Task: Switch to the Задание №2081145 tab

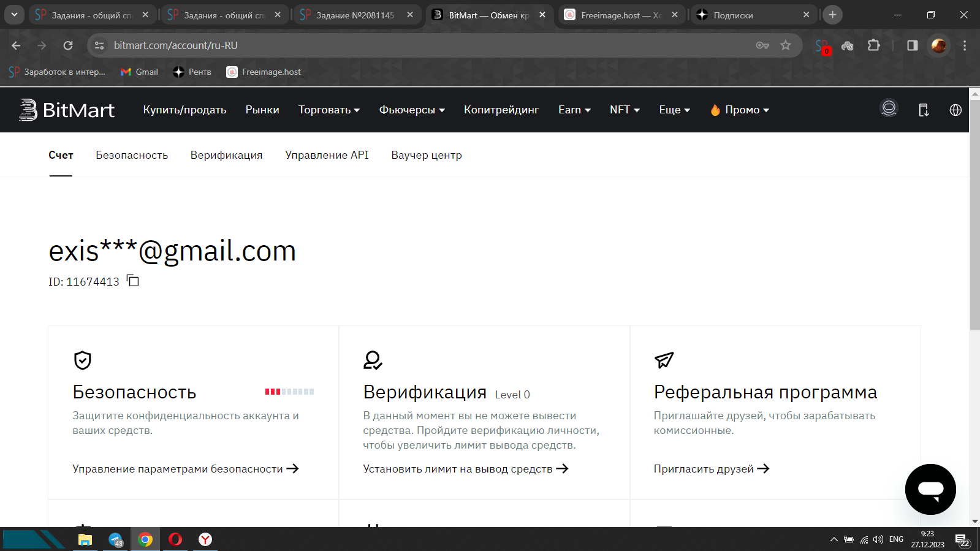Action: (359, 15)
